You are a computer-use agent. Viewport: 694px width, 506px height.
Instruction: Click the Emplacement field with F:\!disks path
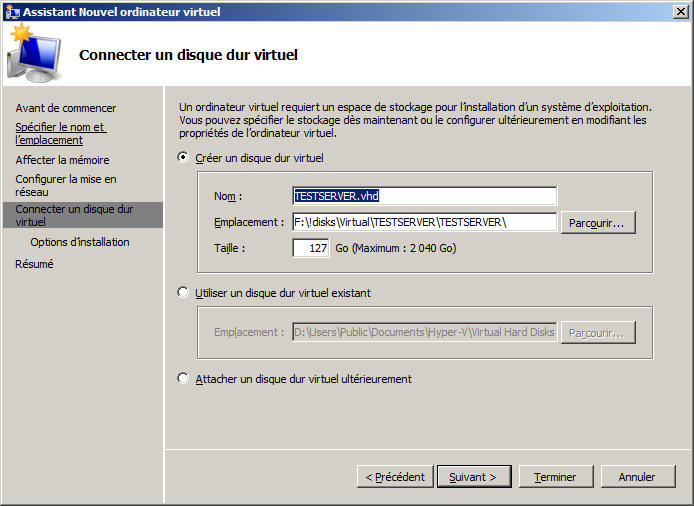424,222
